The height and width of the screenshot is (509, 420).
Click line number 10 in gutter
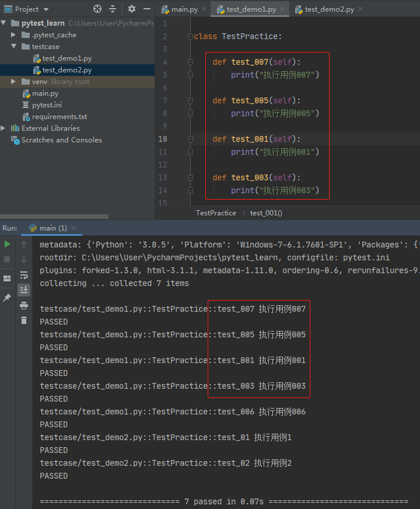pyautogui.click(x=163, y=140)
